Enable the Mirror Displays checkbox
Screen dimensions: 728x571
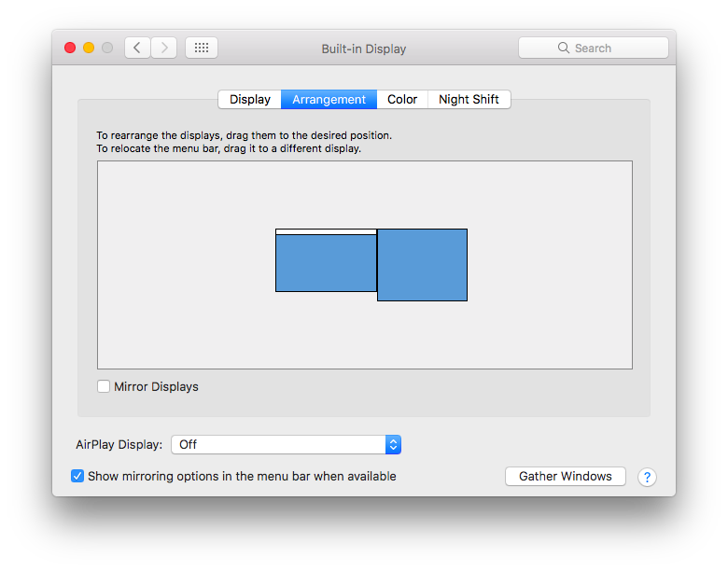pos(104,386)
